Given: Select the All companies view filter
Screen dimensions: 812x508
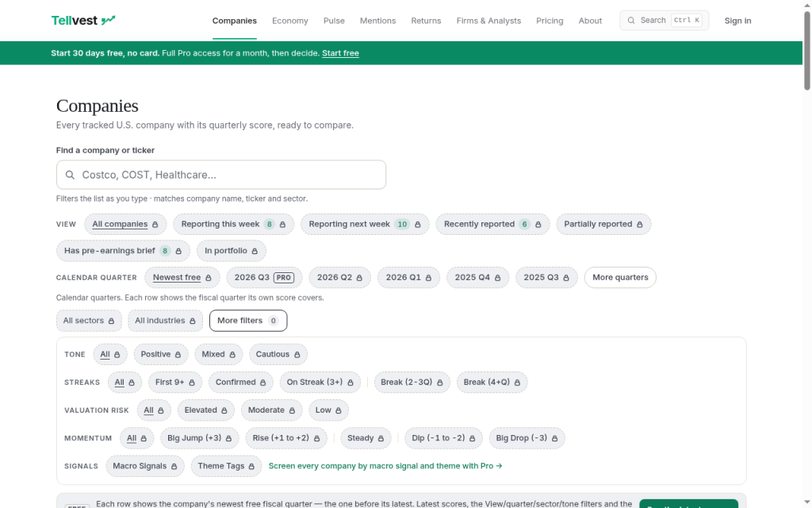Looking at the screenshot, I should coord(125,224).
